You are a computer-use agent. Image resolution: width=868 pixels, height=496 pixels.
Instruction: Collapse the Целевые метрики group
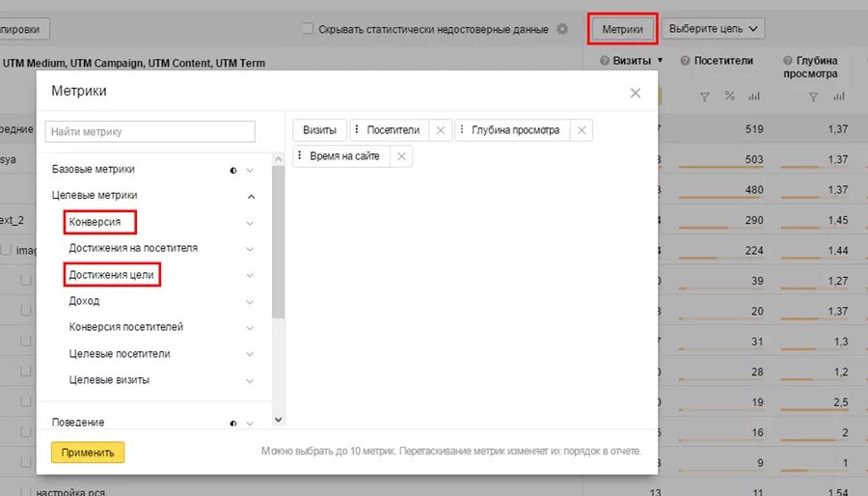[x=251, y=197]
